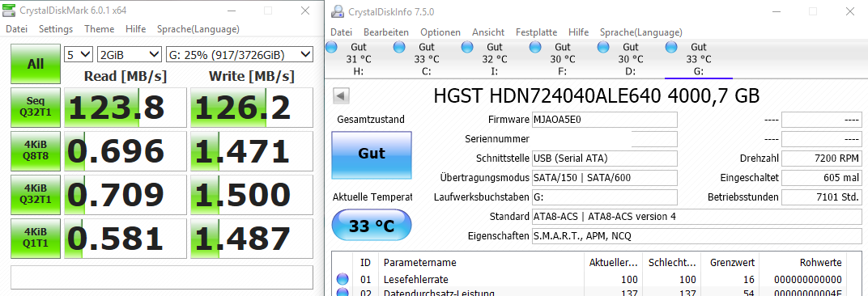Select drive F: status orb
This screenshot has height=296, width=868.
534,47
